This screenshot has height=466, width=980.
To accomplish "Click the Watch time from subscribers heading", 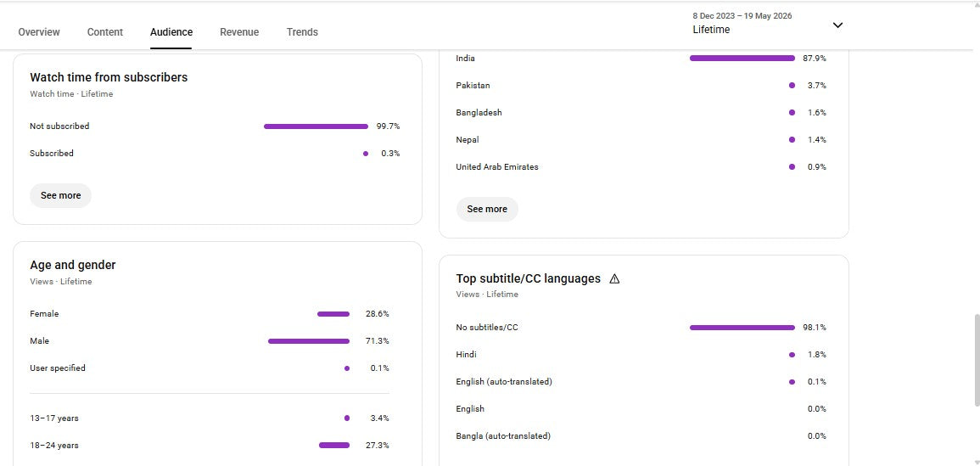I will tap(109, 77).
